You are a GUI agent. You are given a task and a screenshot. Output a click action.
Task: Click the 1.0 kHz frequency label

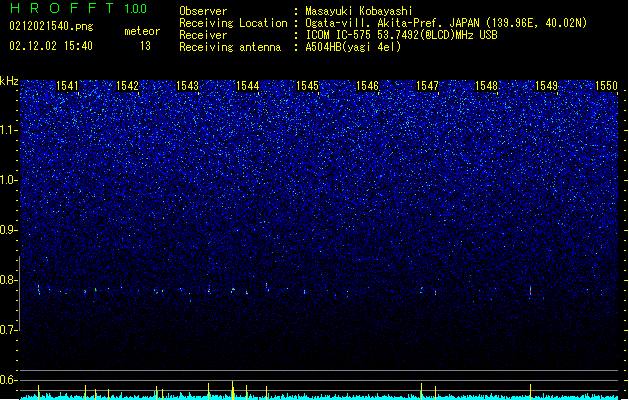coord(9,180)
